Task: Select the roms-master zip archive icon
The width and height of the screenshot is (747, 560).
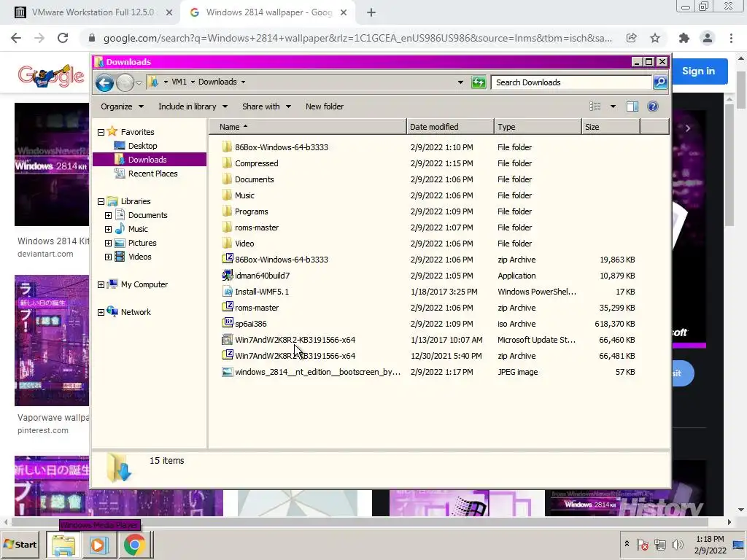Action: [228, 307]
